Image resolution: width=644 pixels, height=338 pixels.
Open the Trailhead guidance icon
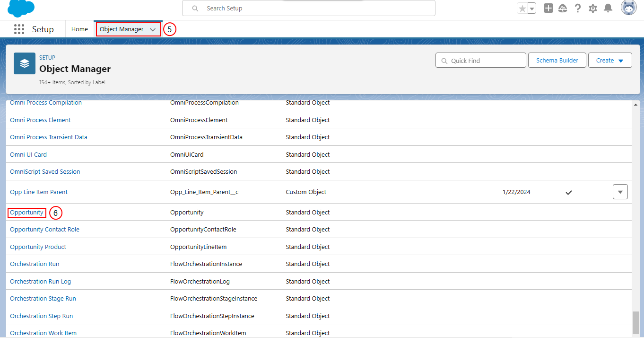563,8
